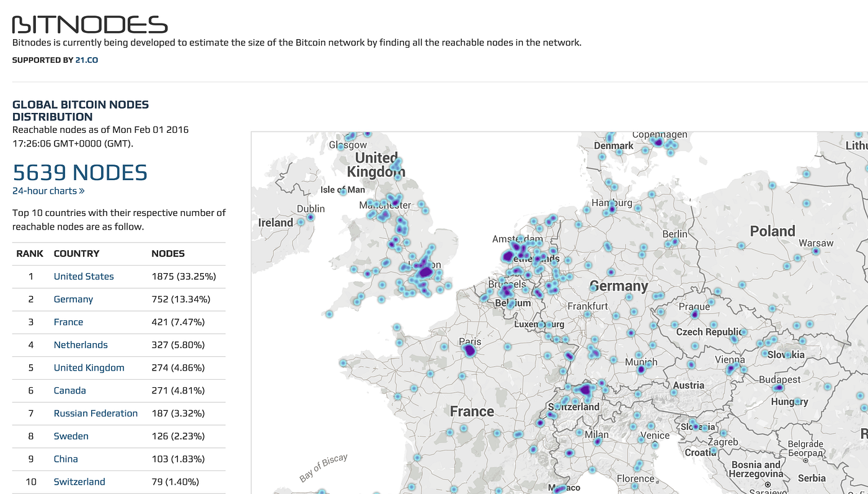Screen dimensions: 868x494
Task: Open the 21.CO supporter link
Action: [x=87, y=60]
